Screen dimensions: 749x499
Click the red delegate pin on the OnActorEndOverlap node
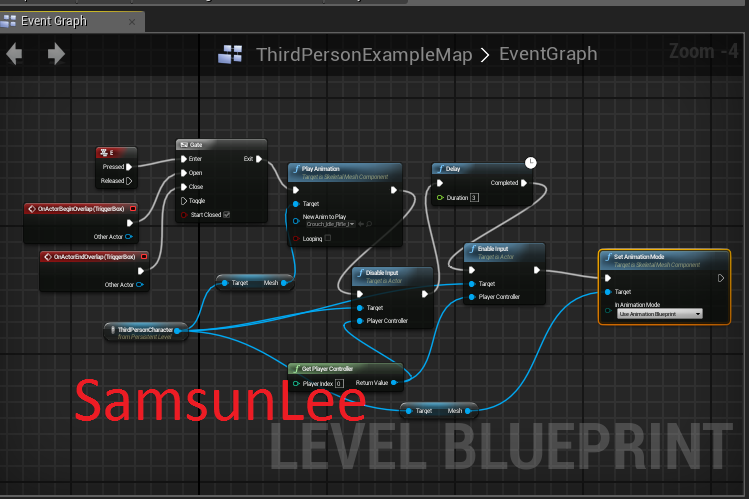(144, 257)
